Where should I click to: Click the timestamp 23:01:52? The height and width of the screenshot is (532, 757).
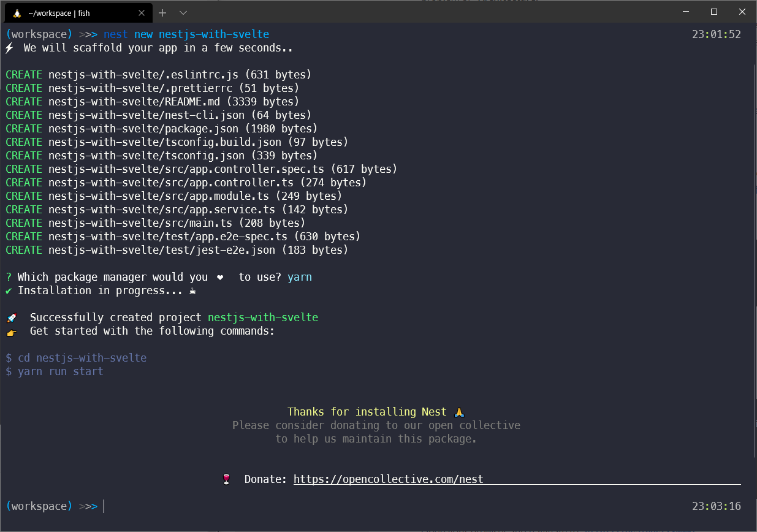pyautogui.click(x=717, y=34)
